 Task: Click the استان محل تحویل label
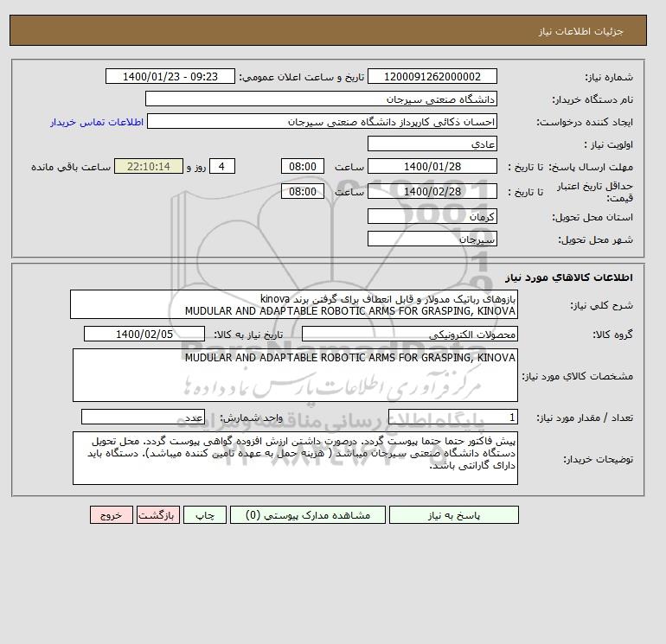(592, 217)
